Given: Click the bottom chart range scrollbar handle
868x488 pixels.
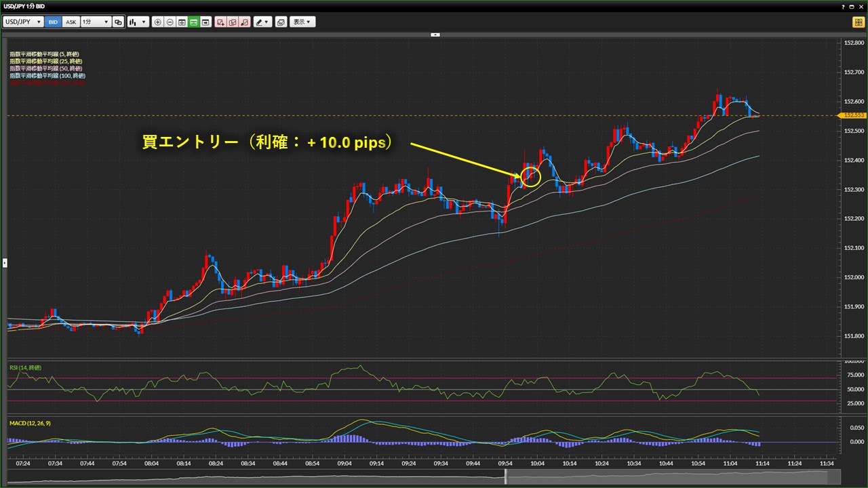Looking at the screenshot, I should tap(506, 476).
